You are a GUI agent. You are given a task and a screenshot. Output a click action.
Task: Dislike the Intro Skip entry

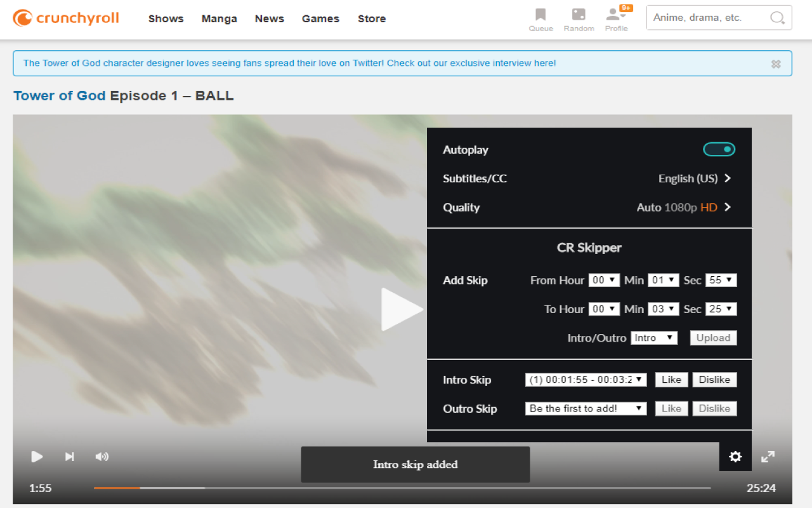coord(714,380)
